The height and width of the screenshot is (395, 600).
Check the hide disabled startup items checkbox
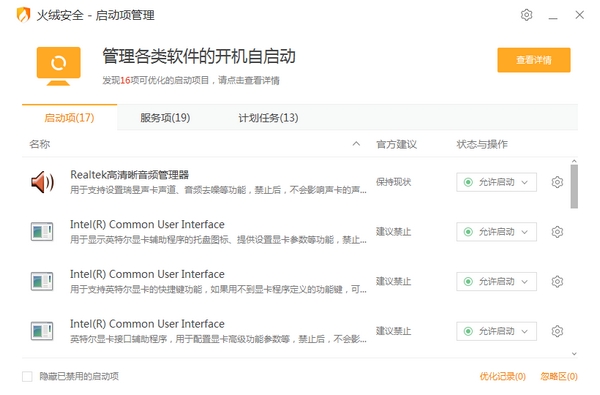coord(27,377)
